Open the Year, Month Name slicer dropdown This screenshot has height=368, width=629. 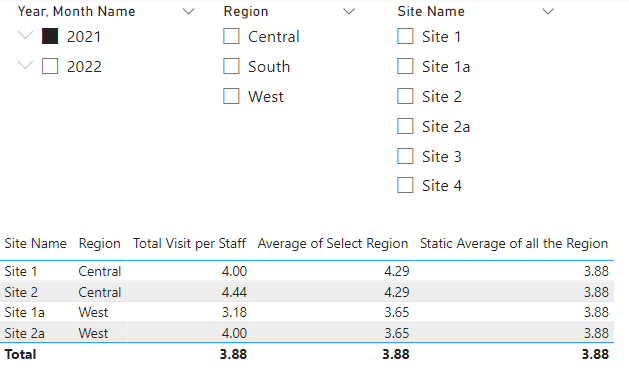pos(189,12)
